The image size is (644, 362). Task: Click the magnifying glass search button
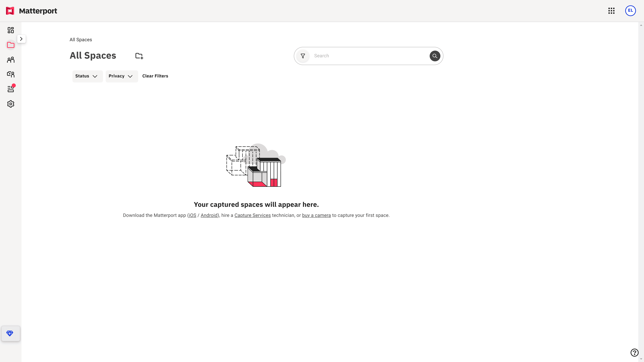[435, 56]
